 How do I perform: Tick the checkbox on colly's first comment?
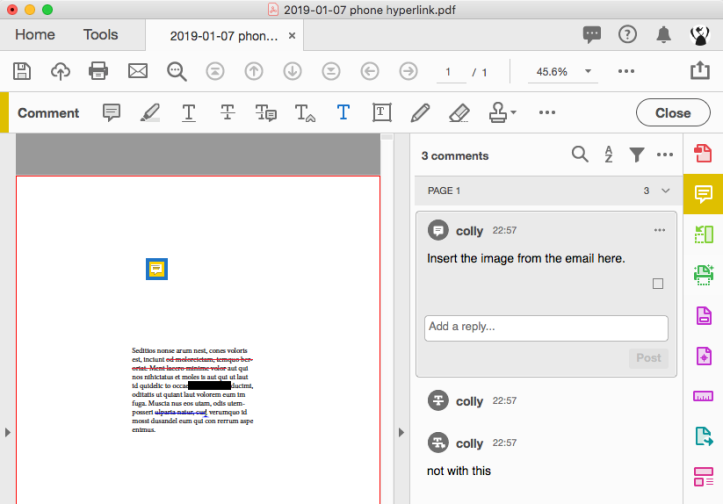point(658,284)
